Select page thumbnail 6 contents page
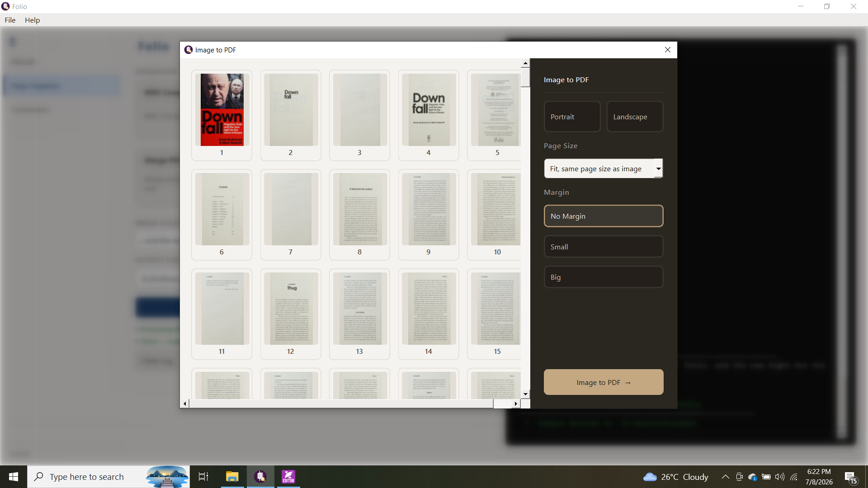The height and width of the screenshot is (488, 868). tap(222, 215)
